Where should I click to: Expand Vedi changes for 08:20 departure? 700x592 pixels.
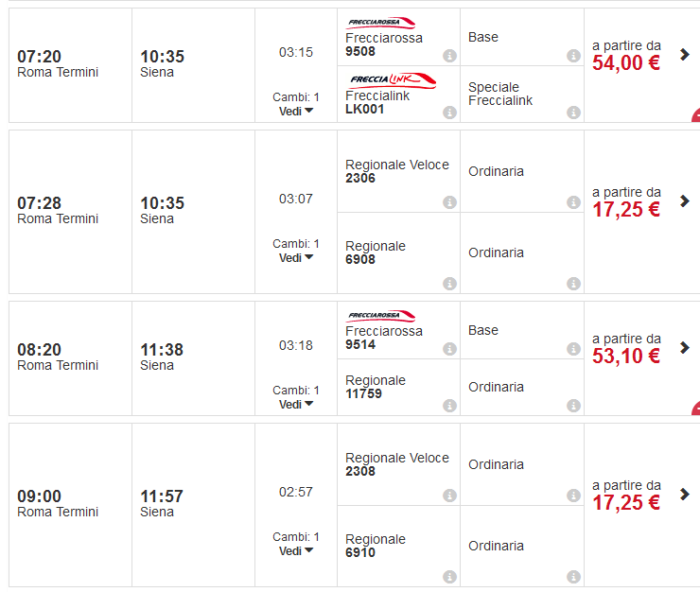click(x=296, y=404)
